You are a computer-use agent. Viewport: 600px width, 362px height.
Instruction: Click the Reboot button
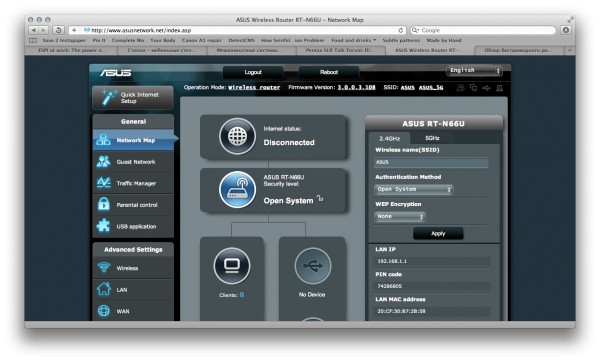(x=329, y=72)
